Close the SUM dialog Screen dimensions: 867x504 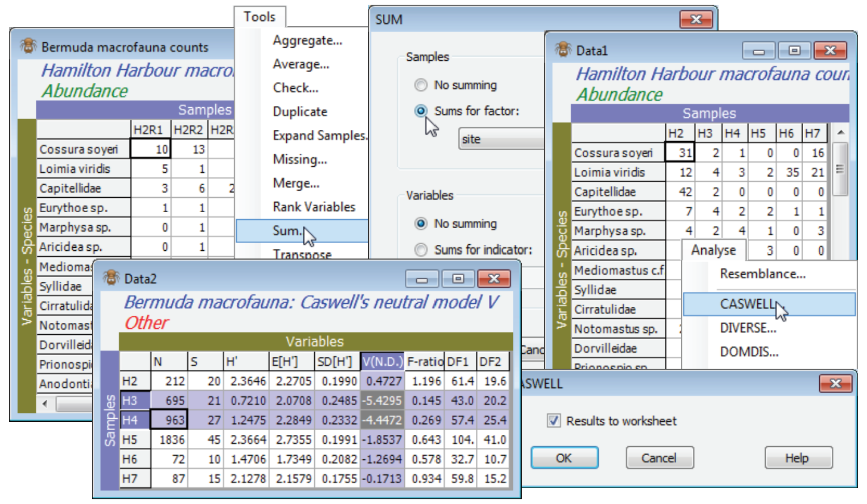[x=695, y=20]
